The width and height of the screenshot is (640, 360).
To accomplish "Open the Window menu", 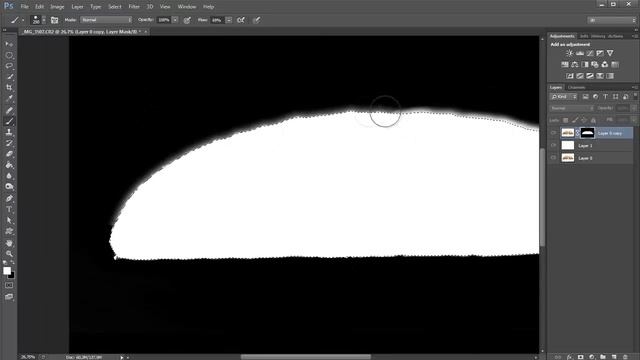I will click(x=187, y=7).
